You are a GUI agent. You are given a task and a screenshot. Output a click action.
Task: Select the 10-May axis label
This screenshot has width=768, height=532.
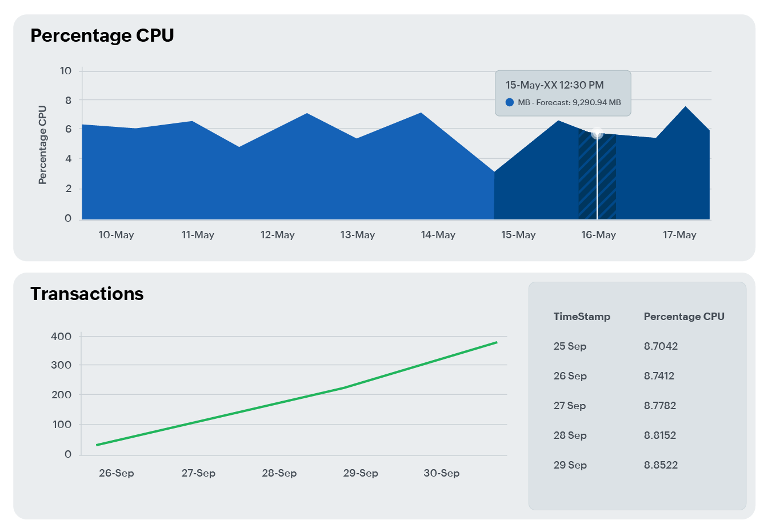point(116,235)
